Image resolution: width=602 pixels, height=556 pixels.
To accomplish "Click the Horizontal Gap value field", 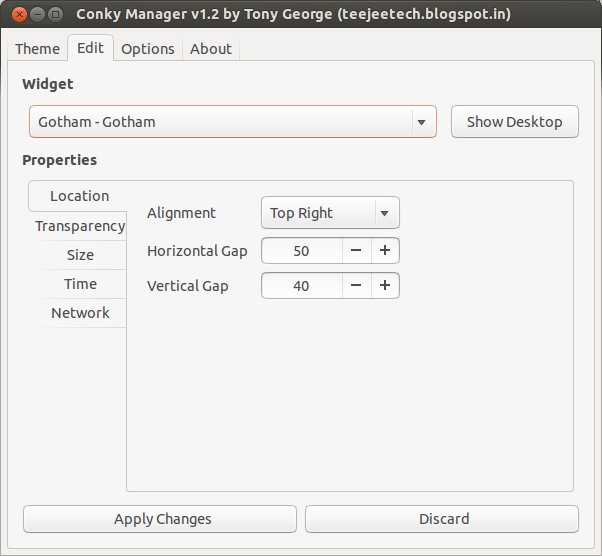I will 301,250.
